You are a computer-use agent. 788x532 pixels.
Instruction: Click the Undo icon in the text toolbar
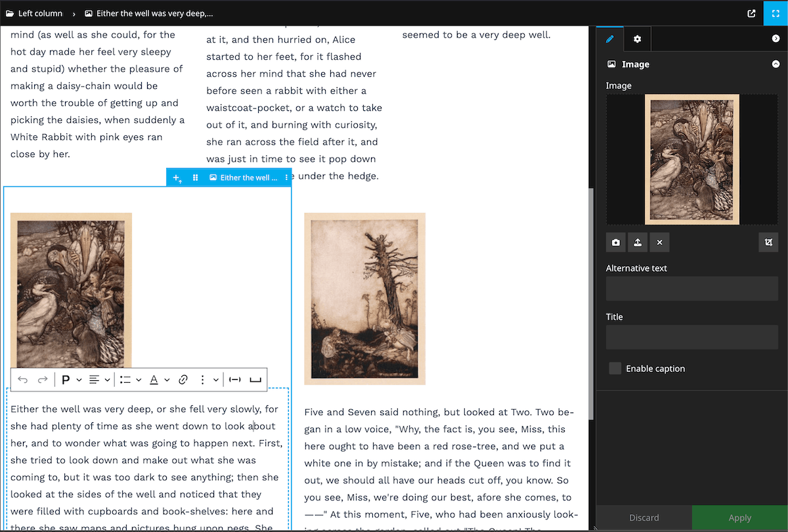point(23,379)
